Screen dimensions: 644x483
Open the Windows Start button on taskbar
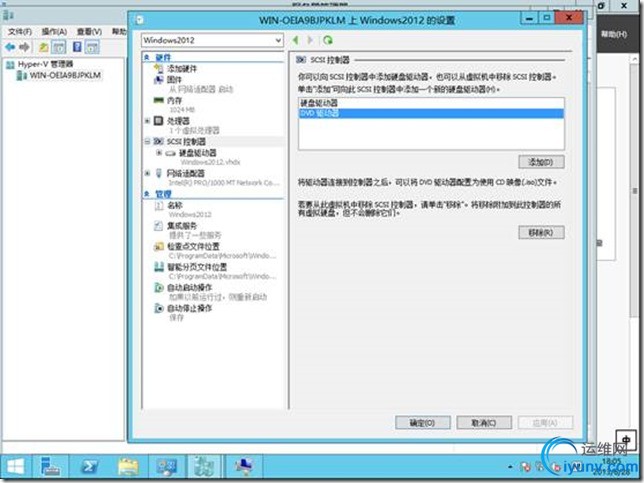click(x=16, y=466)
